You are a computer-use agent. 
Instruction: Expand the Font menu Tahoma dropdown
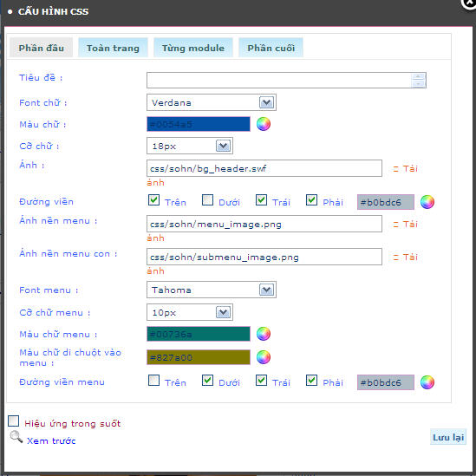click(x=212, y=290)
